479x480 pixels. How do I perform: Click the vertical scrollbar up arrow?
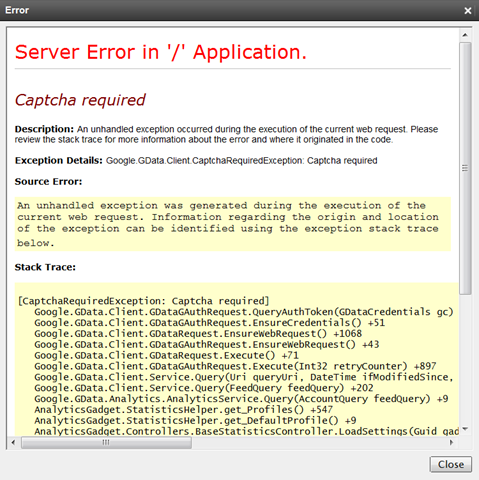465,35
